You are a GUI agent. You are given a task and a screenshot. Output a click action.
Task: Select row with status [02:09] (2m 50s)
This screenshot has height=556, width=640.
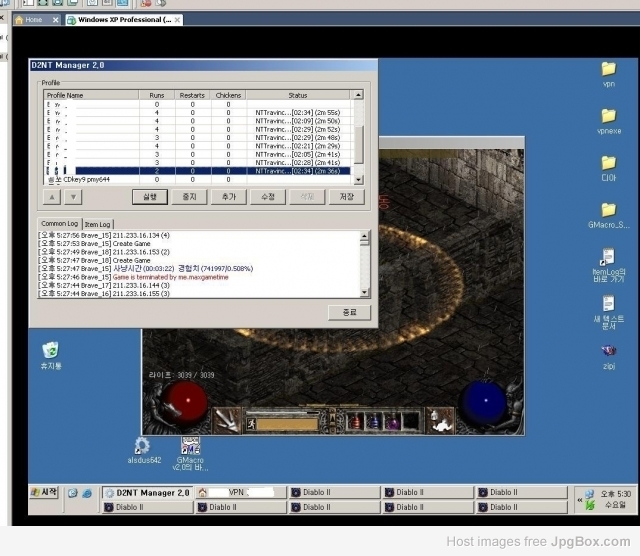[198, 121]
